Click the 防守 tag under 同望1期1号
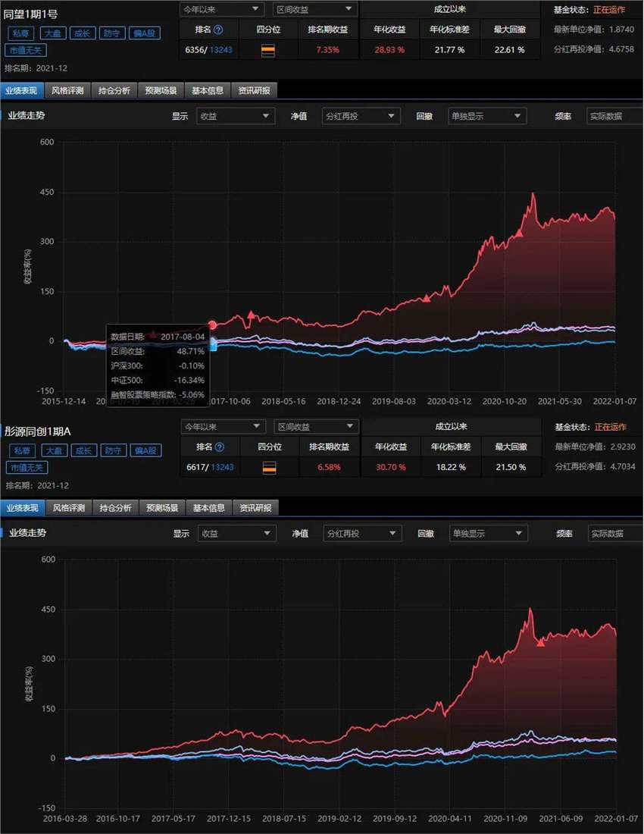Screen dimensions: 644x834 pos(111,33)
